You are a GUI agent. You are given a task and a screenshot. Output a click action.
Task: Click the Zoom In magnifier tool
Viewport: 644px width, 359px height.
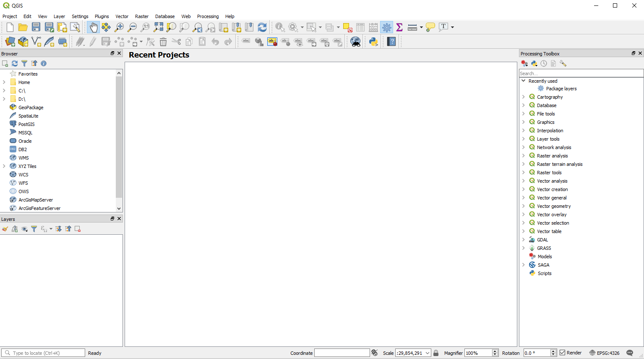[x=119, y=27]
